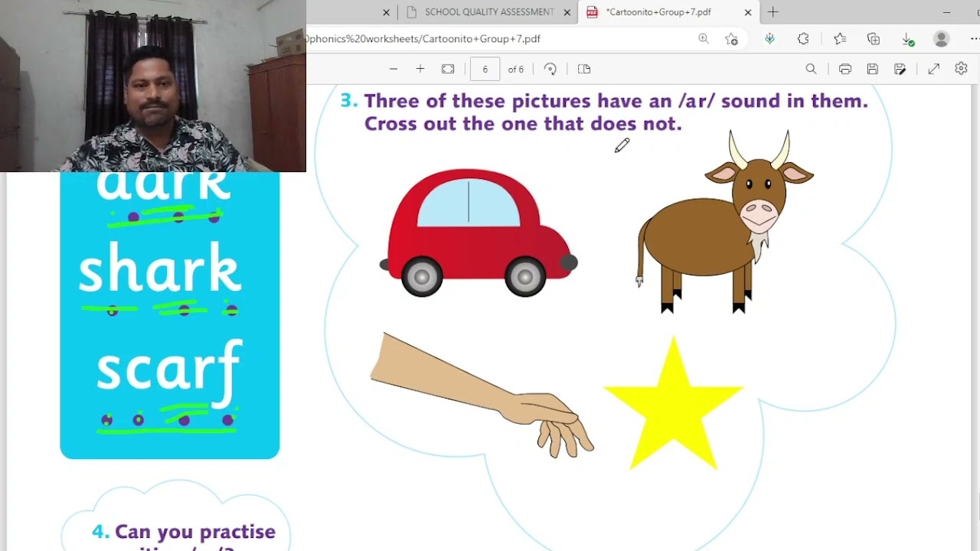Click the print icon for the PDF
980x551 pixels.
[x=844, y=69]
